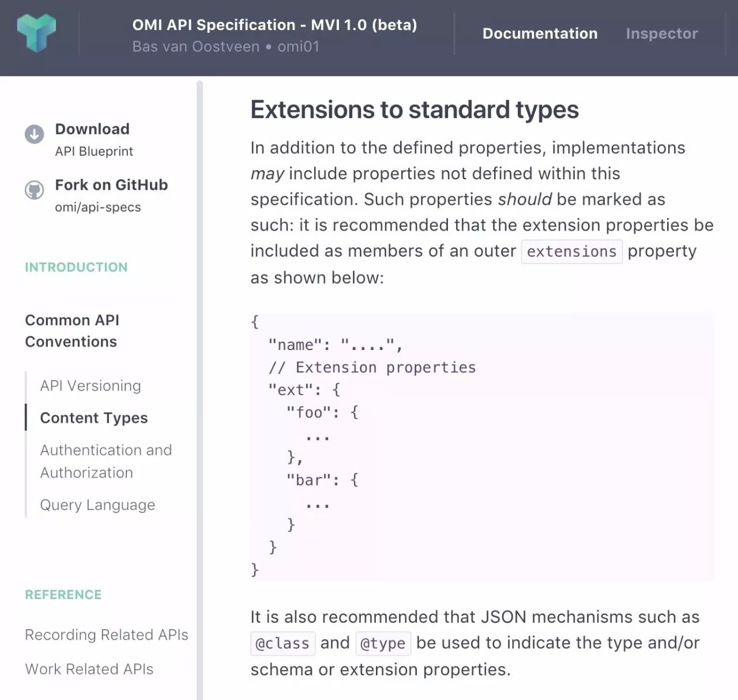The image size is (738, 700).
Task: Click the GitHub octocat icon
Action: click(34, 190)
